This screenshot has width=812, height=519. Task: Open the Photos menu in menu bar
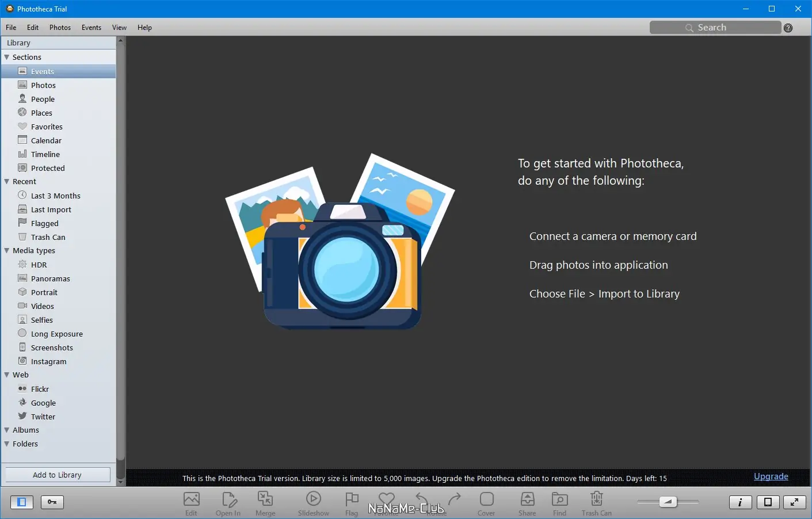[x=60, y=28]
